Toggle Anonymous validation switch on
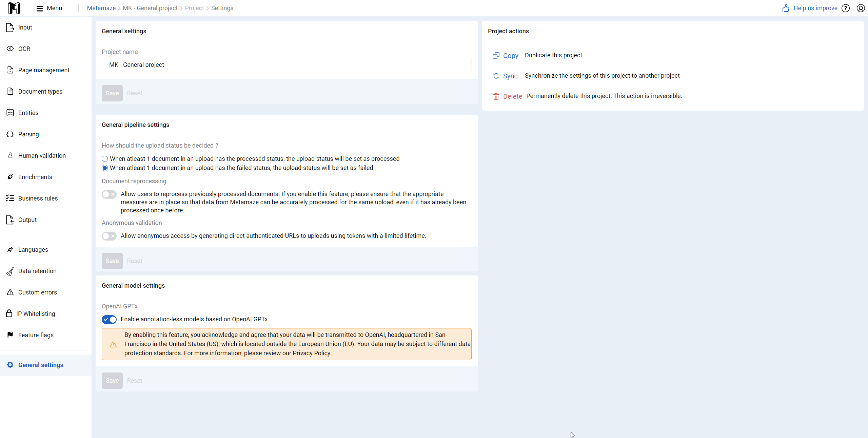 click(109, 236)
